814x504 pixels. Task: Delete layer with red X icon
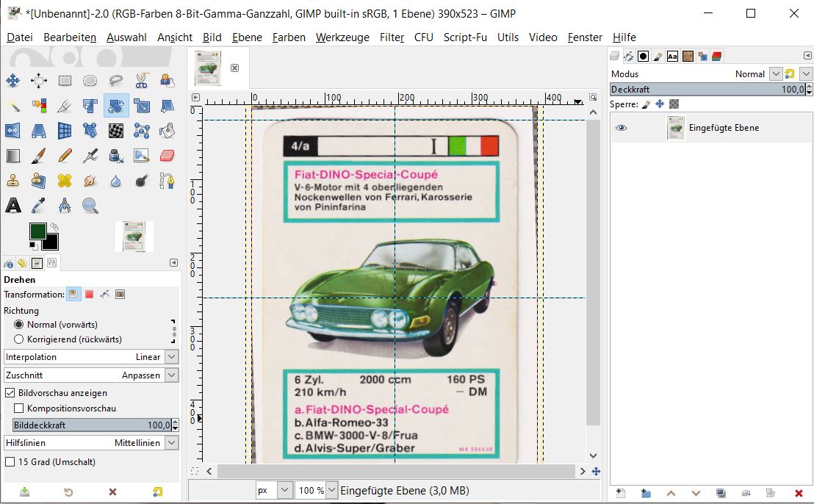(x=799, y=493)
